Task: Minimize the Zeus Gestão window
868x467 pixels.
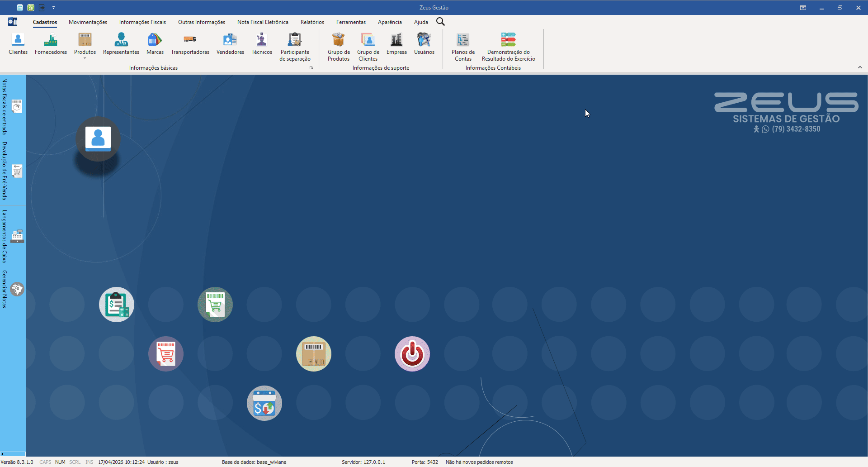Action: [821, 8]
